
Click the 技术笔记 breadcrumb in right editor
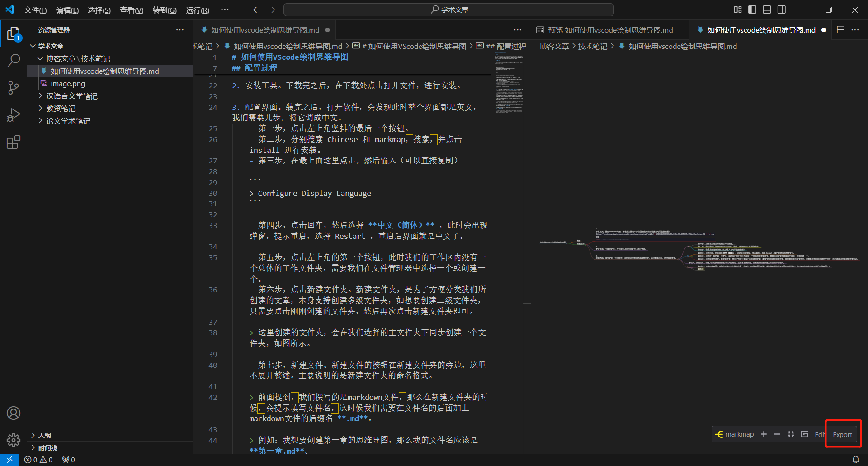coord(593,46)
